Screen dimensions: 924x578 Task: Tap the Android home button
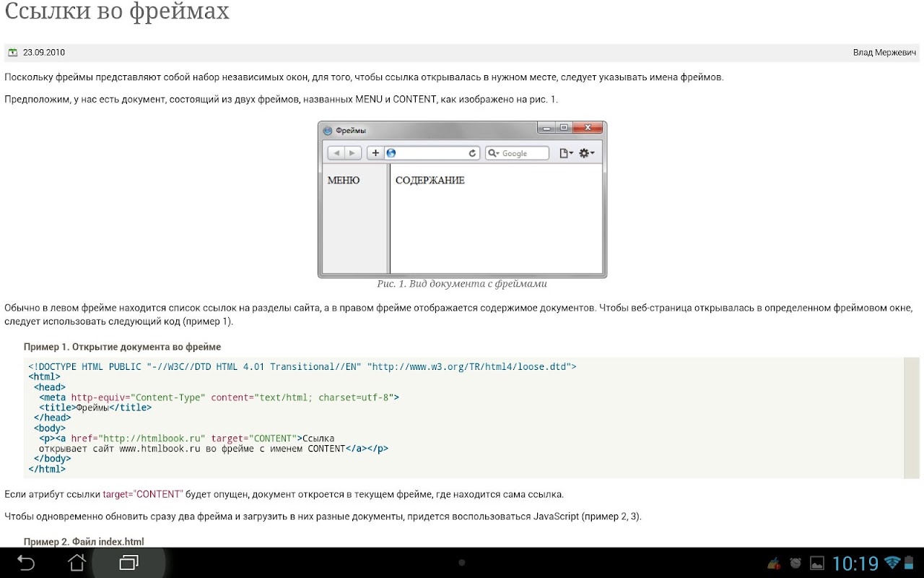click(x=77, y=562)
